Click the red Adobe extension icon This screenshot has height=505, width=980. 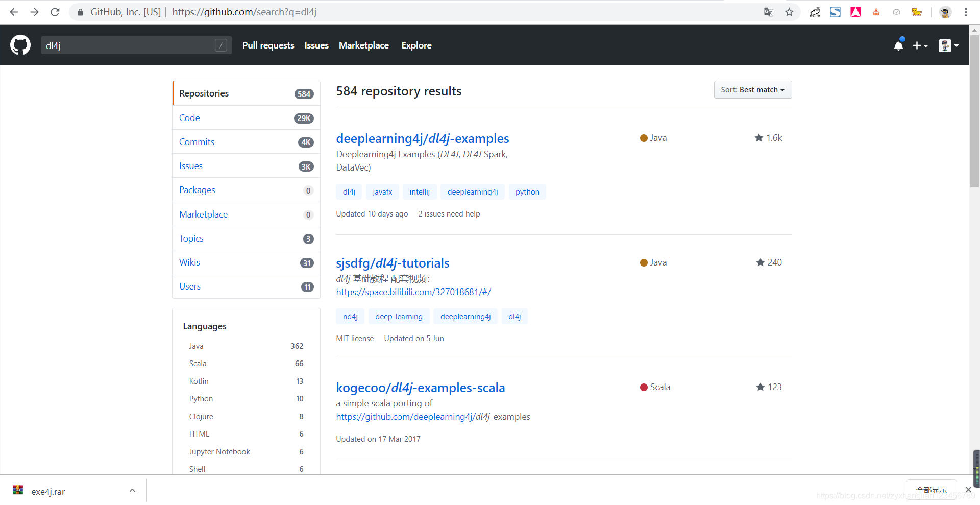click(x=856, y=12)
